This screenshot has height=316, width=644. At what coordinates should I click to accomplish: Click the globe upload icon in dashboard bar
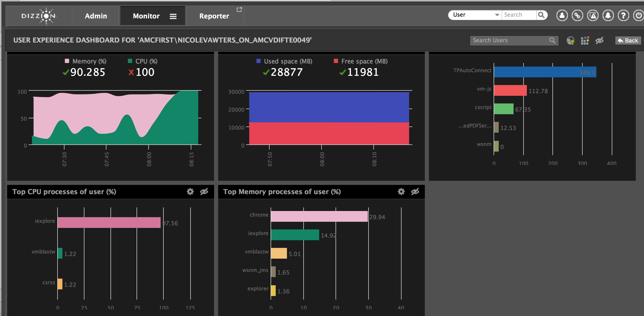pyautogui.click(x=571, y=40)
